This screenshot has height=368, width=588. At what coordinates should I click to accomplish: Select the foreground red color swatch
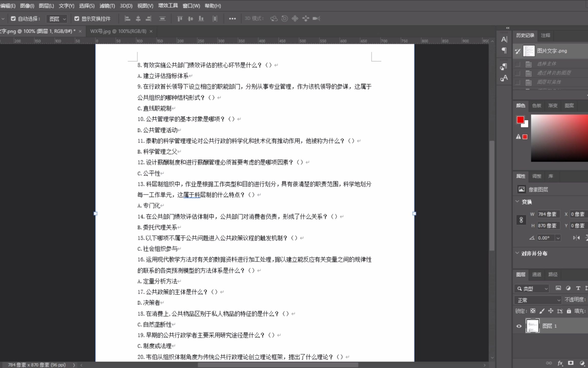(x=520, y=120)
